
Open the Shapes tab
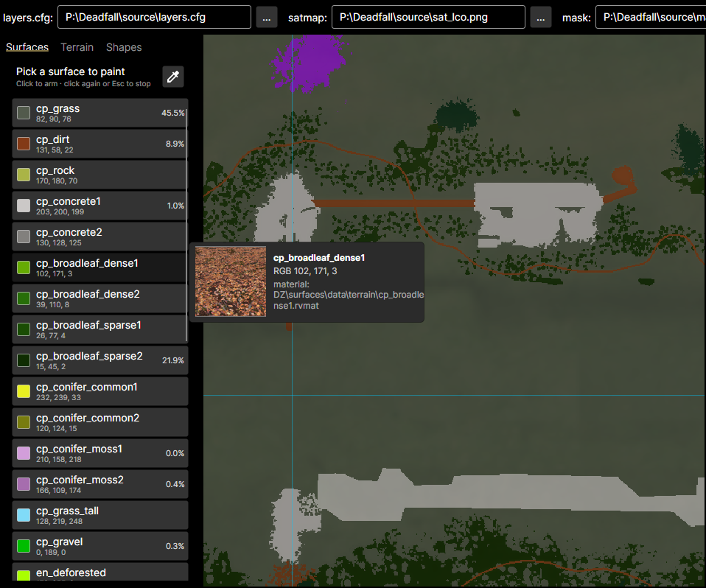(124, 47)
